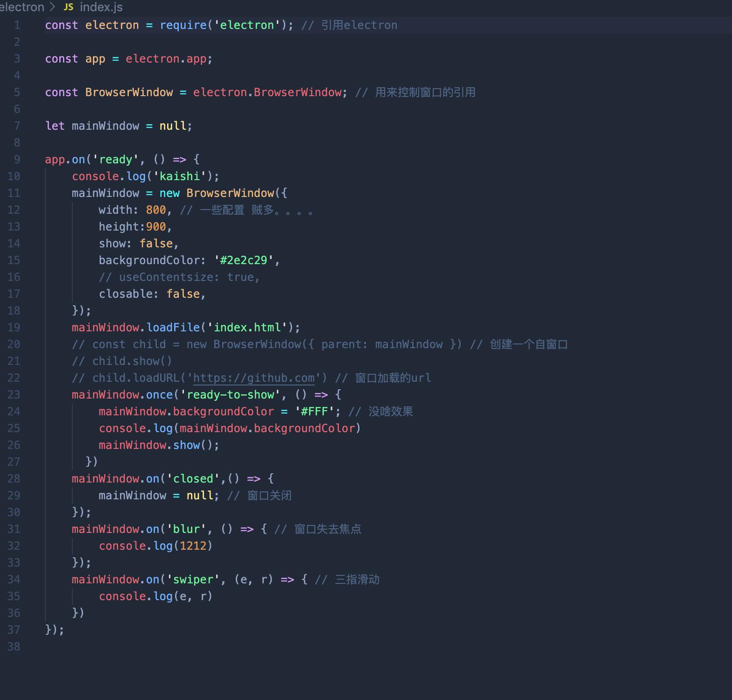This screenshot has width=732, height=700.
Task: Click 'electron.BrowserWindow' on line 5
Action: [x=267, y=92]
